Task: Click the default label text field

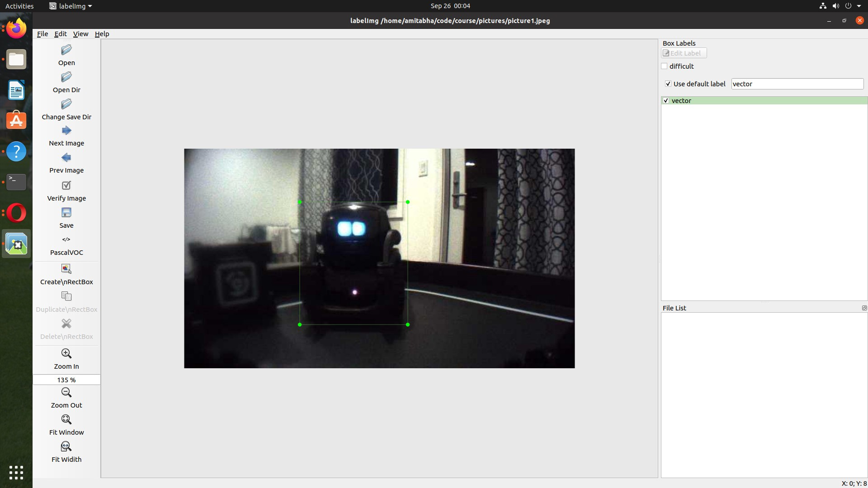Action: coord(797,84)
